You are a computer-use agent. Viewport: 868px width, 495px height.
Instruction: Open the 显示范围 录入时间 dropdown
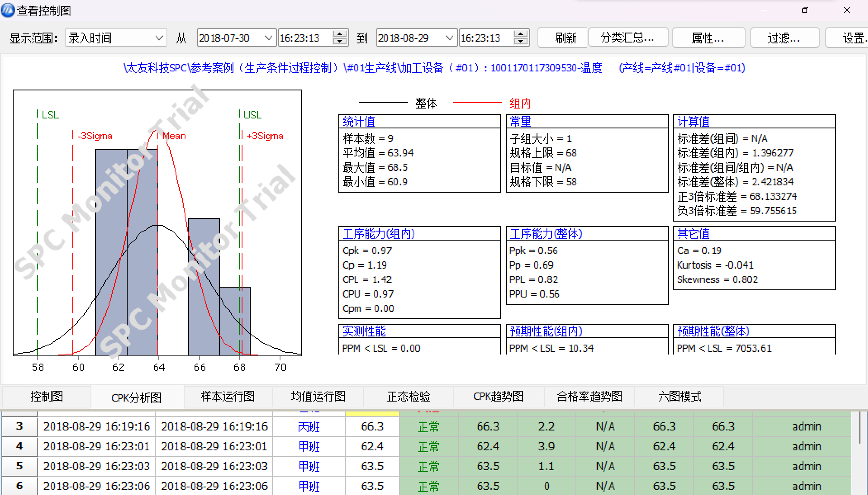159,38
